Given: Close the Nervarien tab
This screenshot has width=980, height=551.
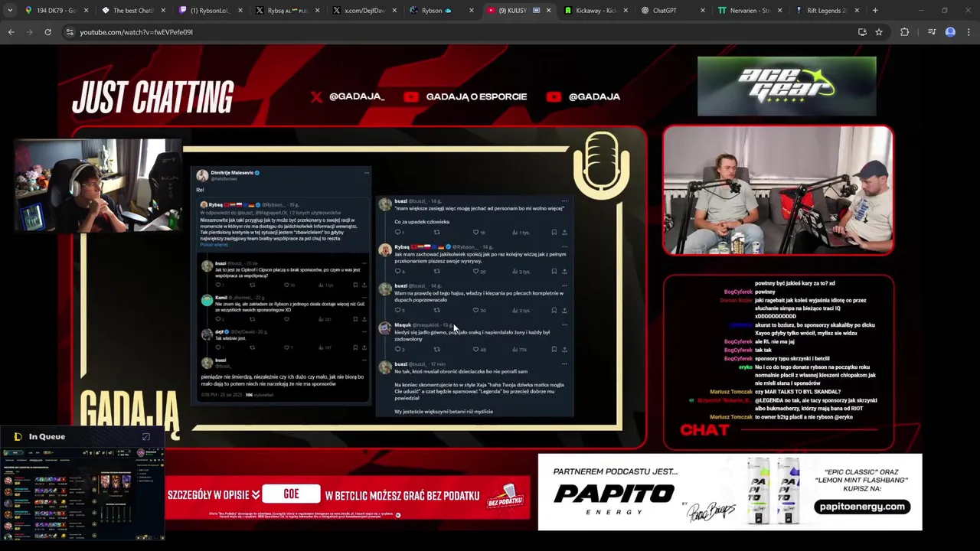Looking at the screenshot, I should point(779,11).
